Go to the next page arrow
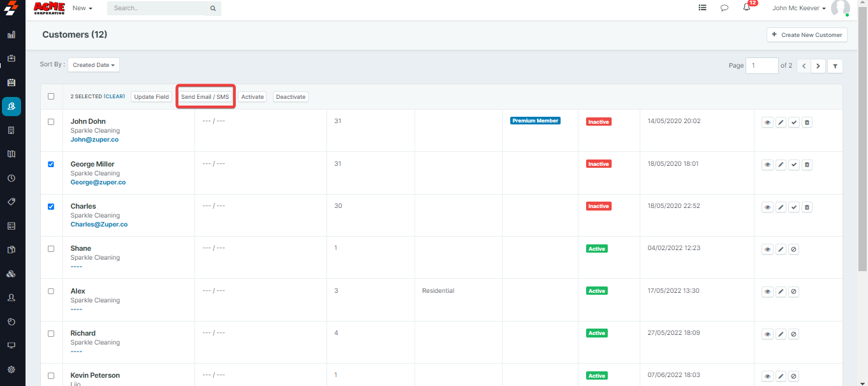 click(818, 66)
